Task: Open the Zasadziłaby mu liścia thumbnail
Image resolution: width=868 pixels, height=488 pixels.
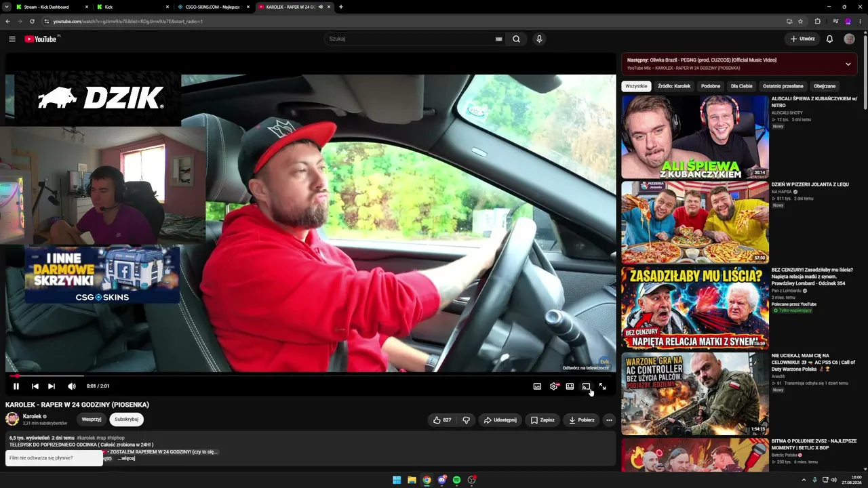Action: click(x=695, y=308)
